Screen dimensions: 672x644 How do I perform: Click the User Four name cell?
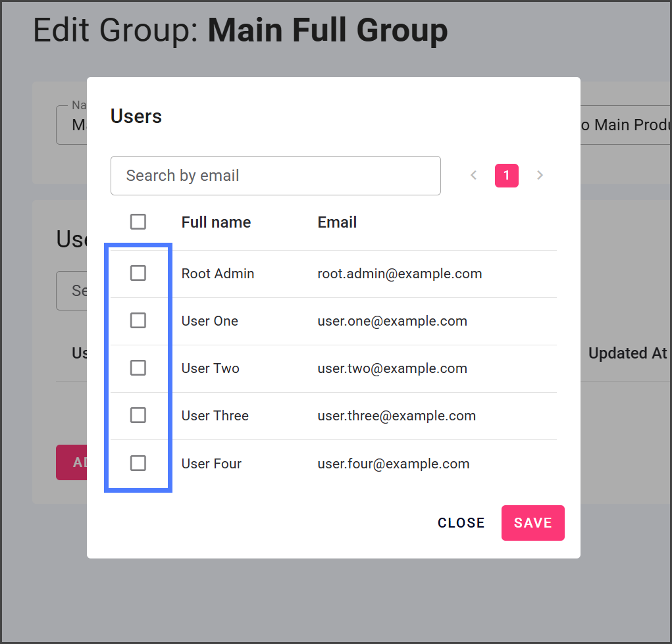tap(211, 464)
